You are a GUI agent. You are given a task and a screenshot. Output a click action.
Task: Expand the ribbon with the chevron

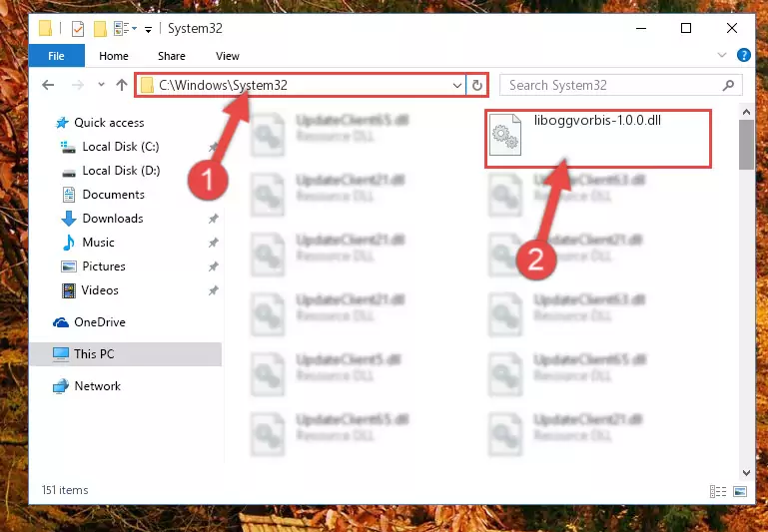click(x=722, y=55)
